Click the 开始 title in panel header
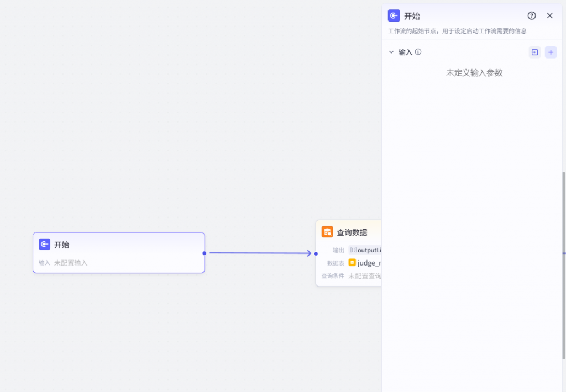Screen dimensions: 566x392 (x=412, y=16)
